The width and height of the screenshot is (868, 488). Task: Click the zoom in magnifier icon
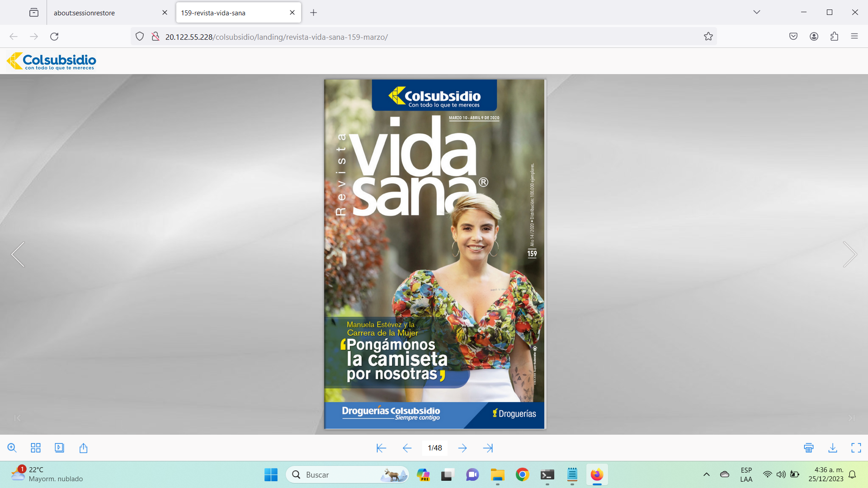coord(12,448)
